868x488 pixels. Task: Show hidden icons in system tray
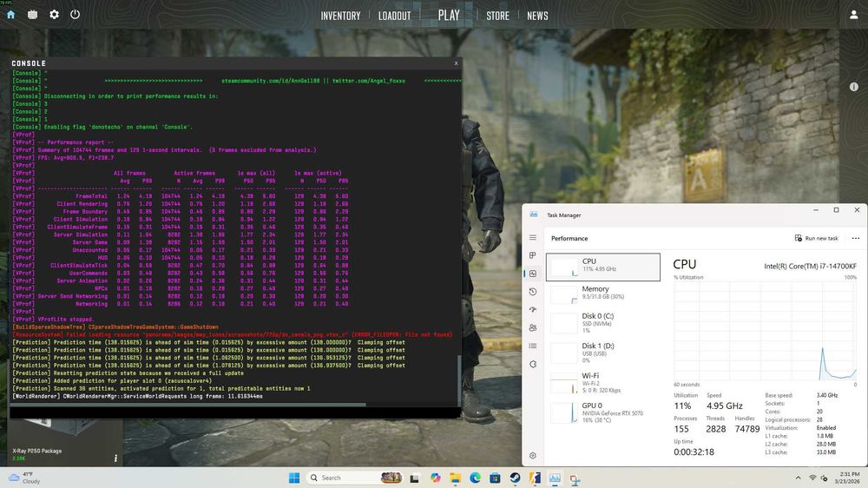tap(798, 478)
